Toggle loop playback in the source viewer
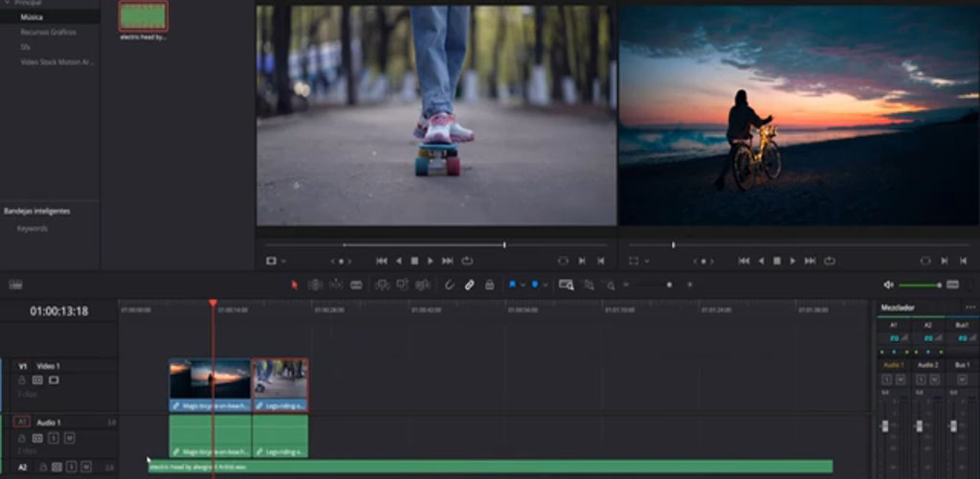The height and width of the screenshot is (479, 980). click(467, 261)
